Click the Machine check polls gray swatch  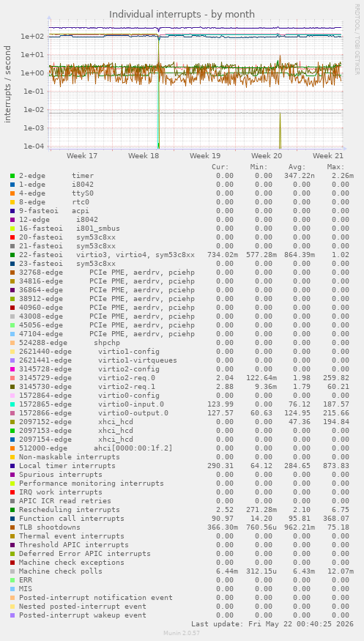(12, 571)
